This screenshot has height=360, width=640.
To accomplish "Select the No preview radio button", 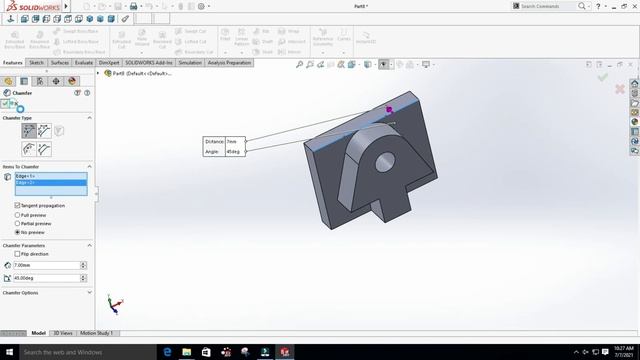I will coord(17,232).
